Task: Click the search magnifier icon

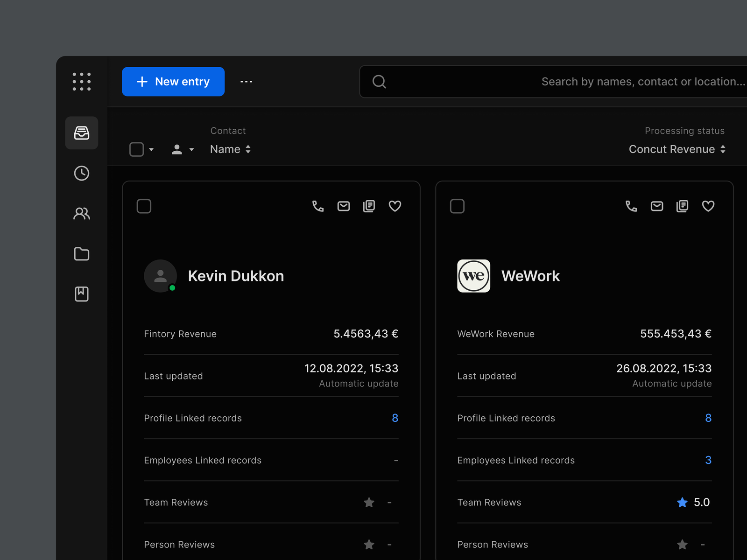Action: [x=379, y=82]
